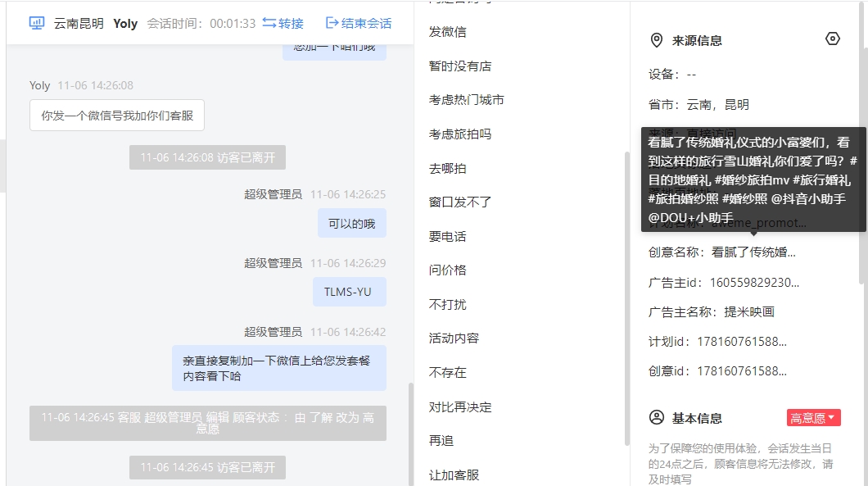Click the hexagon settings icon in 来源信息

click(x=833, y=39)
